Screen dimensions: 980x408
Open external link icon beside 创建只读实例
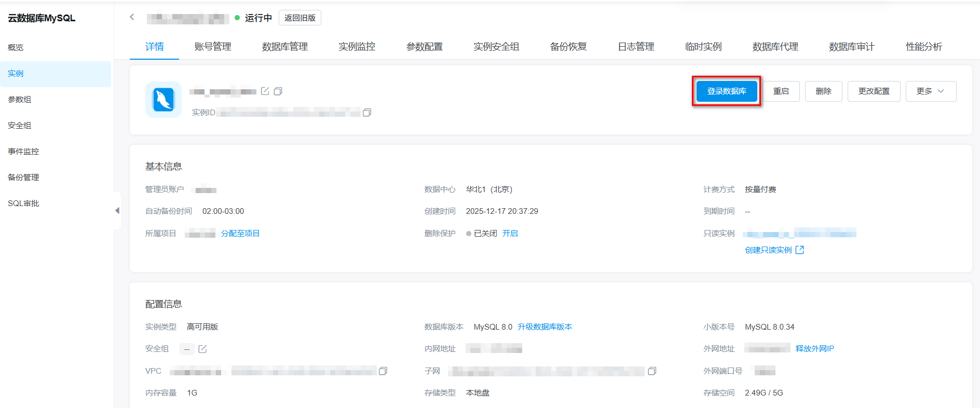pos(800,250)
